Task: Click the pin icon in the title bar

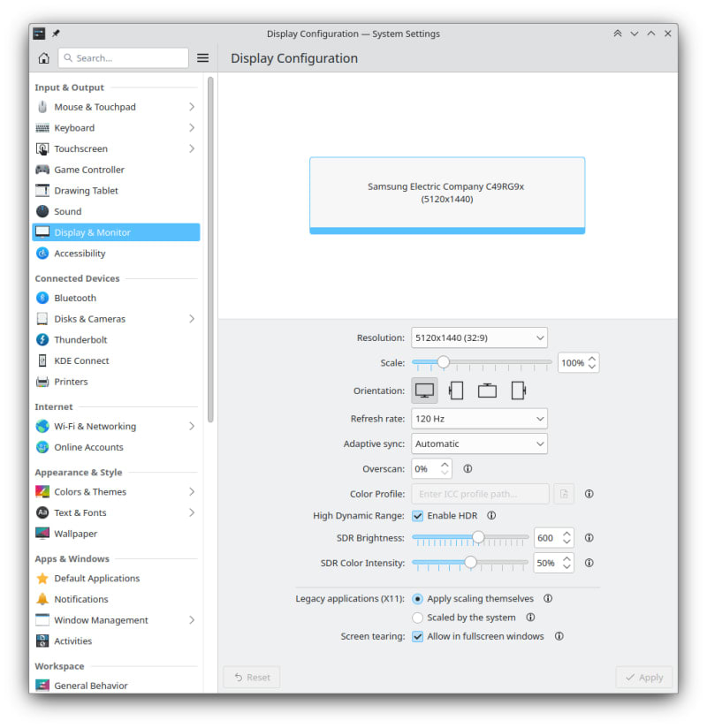Action: pyautogui.click(x=57, y=34)
